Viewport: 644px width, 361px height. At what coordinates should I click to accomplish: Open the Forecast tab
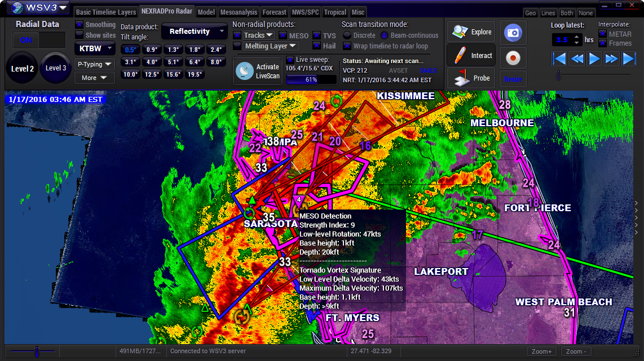pos(275,12)
